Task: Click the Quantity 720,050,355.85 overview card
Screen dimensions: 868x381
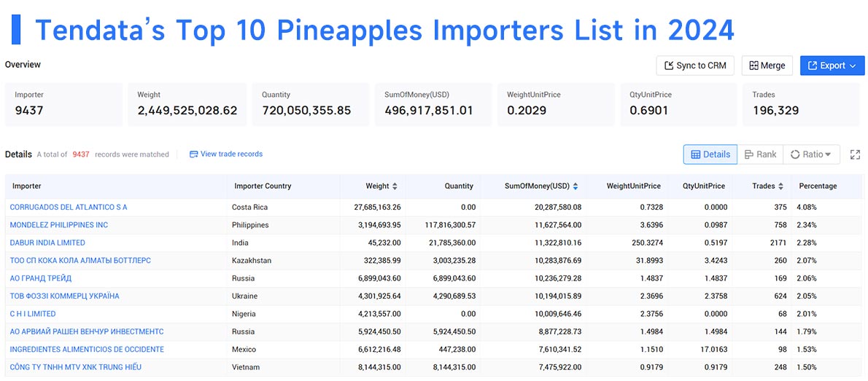Action: pos(310,104)
